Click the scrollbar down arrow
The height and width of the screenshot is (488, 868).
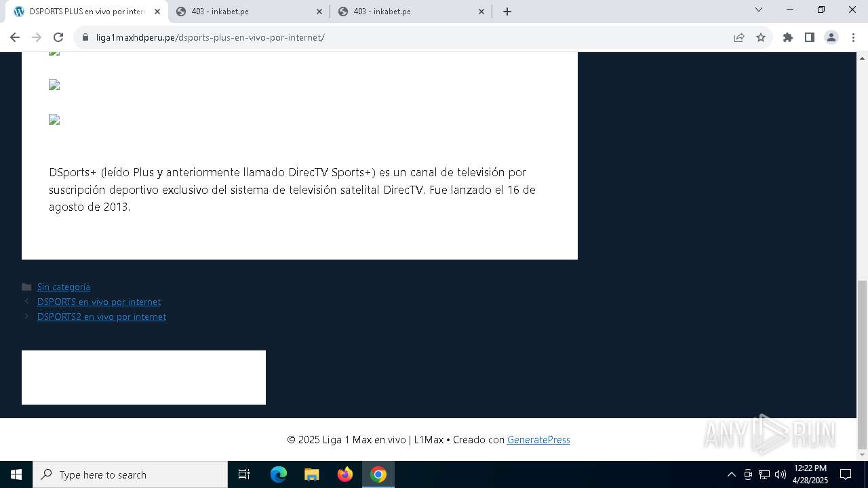click(862, 455)
